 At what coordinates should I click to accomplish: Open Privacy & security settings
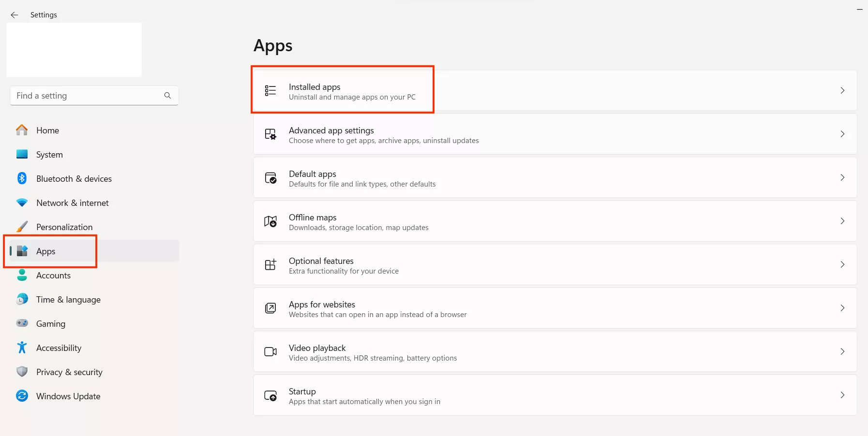[69, 372]
